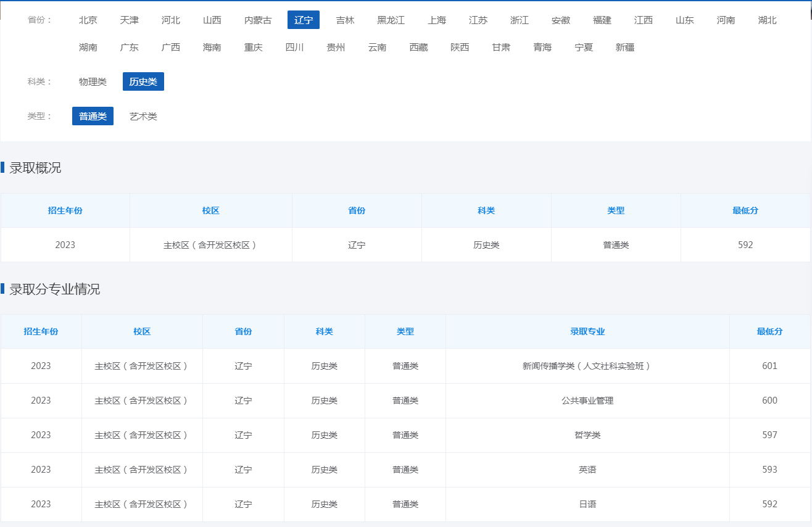Select 青海 province filter

click(x=543, y=48)
